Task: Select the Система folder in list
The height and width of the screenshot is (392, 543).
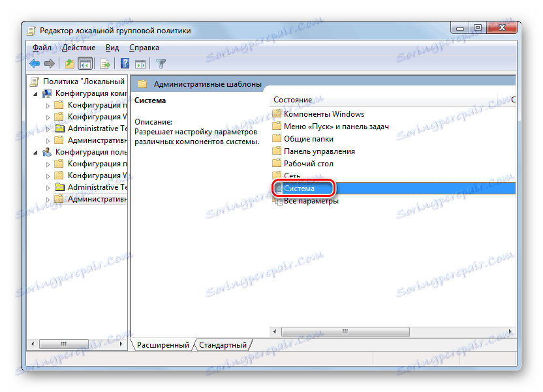Action: [x=394, y=188]
